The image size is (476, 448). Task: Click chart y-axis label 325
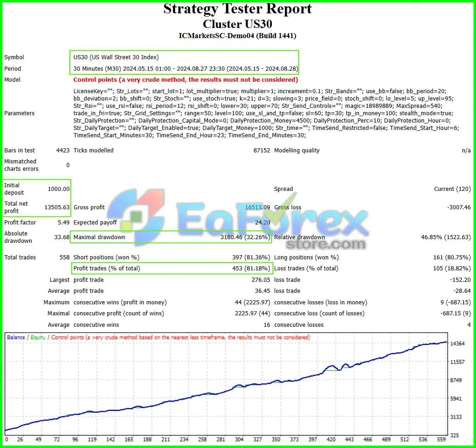454,435
